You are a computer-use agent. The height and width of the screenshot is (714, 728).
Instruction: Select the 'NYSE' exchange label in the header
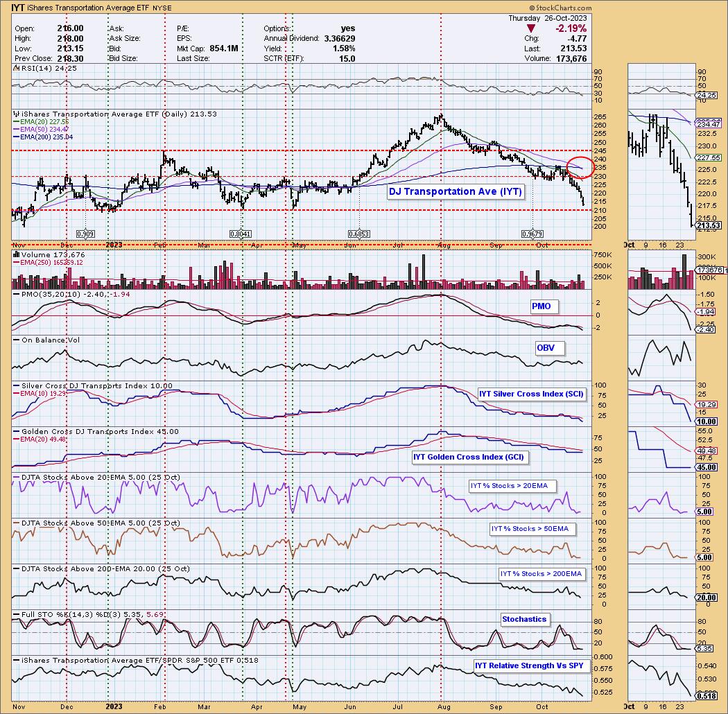(162, 8)
